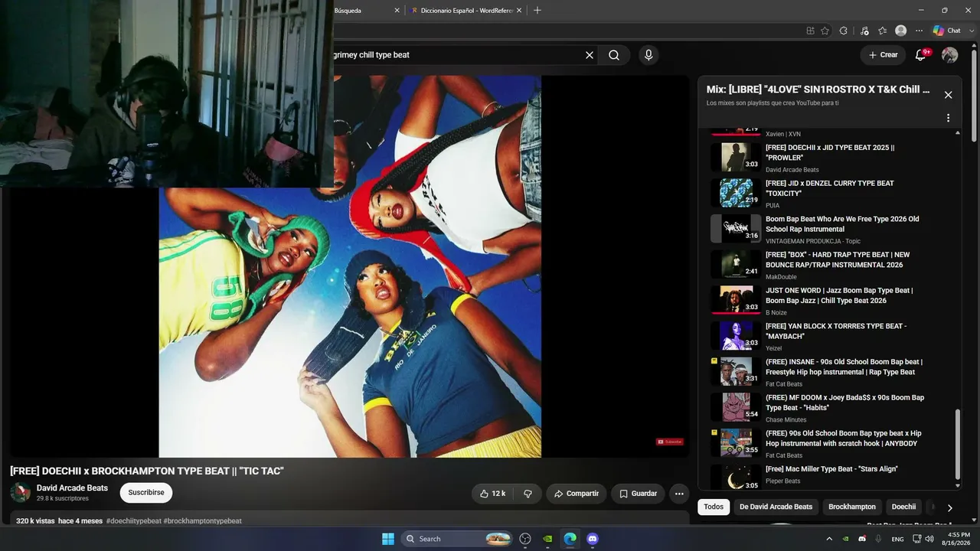Close the Diccionario Español WordReference tab
Screen dimensions: 980x551
[519, 11]
